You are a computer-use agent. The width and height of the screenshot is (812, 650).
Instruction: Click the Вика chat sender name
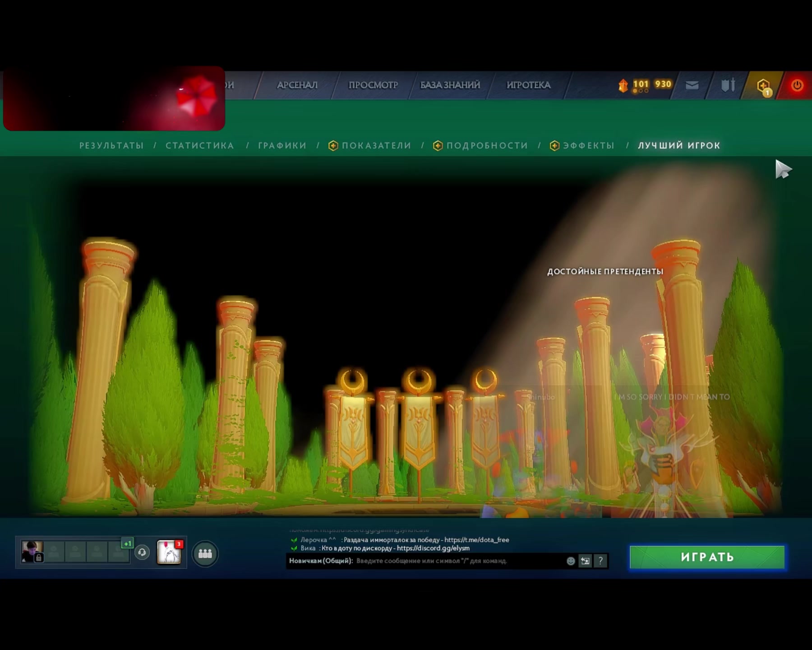tap(308, 548)
